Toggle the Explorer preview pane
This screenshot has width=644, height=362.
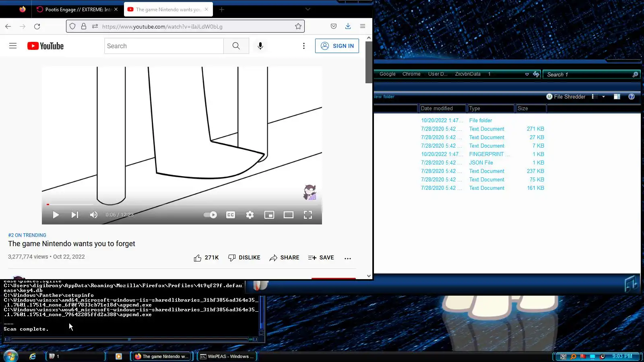click(617, 97)
